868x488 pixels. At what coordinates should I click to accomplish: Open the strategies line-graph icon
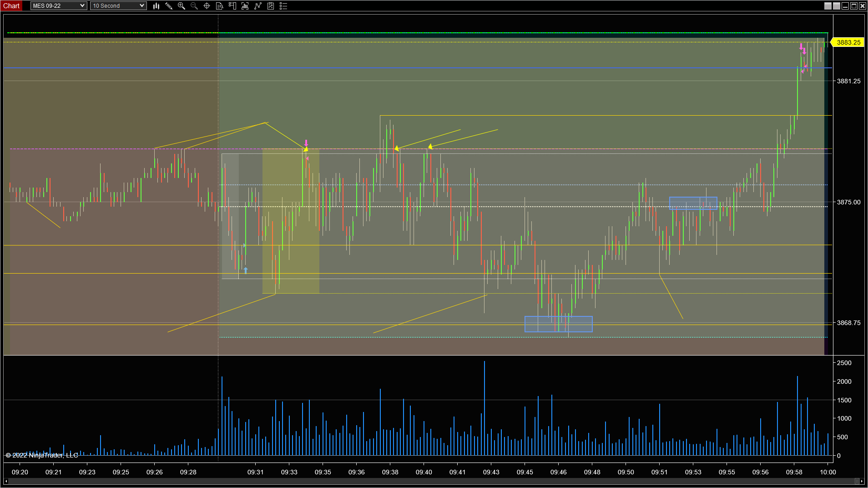pos(258,6)
